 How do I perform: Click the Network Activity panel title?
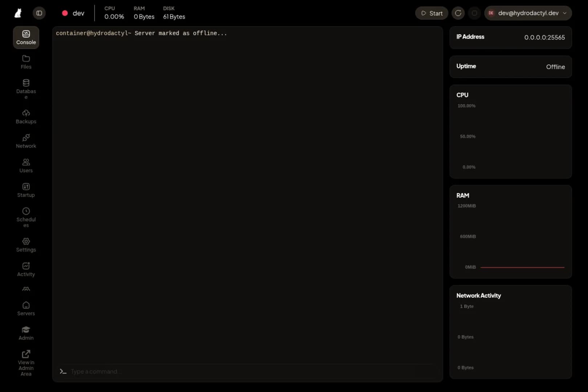[x=478, y=295]
